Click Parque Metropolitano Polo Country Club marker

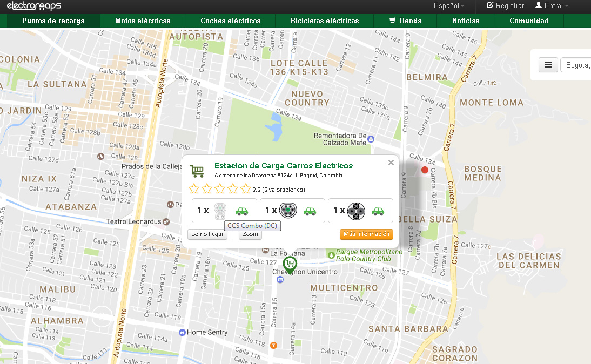331,255
